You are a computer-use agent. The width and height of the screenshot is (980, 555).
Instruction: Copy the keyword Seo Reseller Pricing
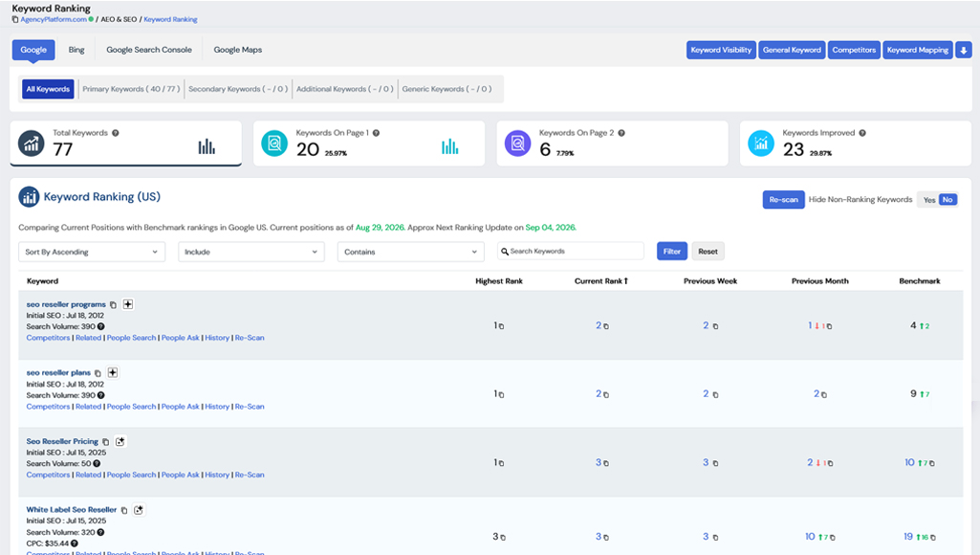click(105, 442)
